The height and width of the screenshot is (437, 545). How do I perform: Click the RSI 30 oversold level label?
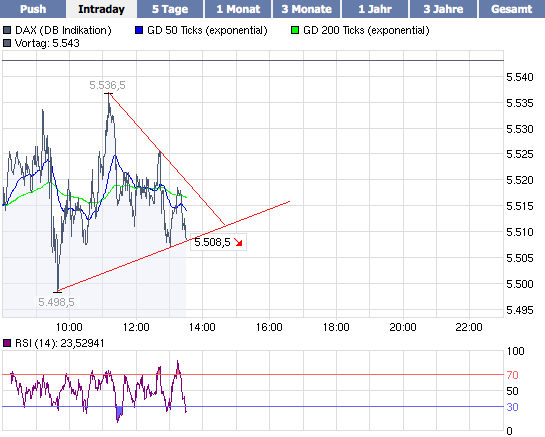[x=512, y=407]
